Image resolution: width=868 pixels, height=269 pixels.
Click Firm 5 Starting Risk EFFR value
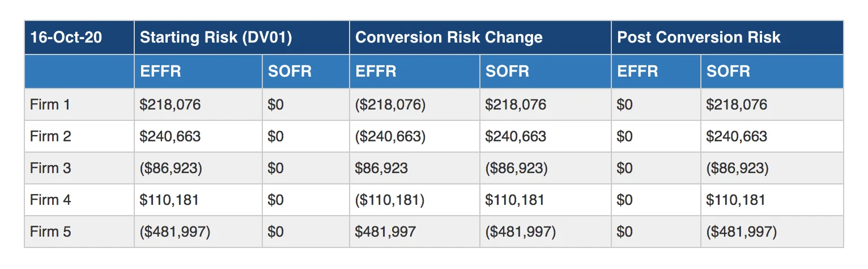tap(175, 232)
